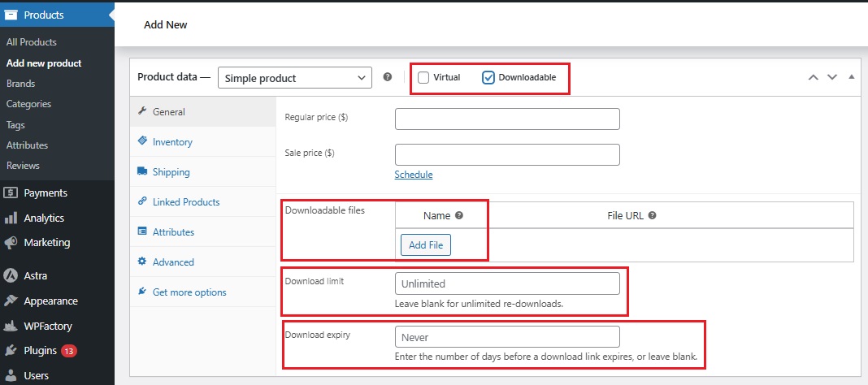Click the Advanced gear icon
Image resolution: width=868 pixels, height=385 pixels.
(x=141, y=261)
